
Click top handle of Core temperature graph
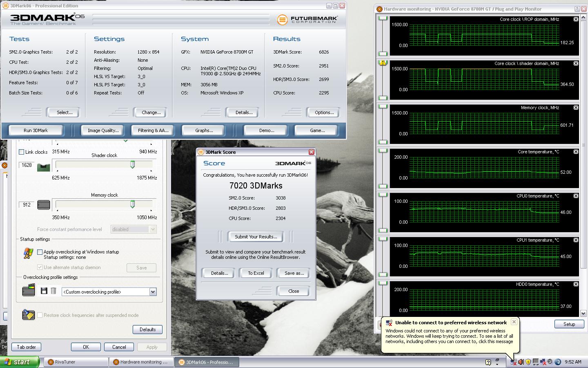[x=383, y=151]
